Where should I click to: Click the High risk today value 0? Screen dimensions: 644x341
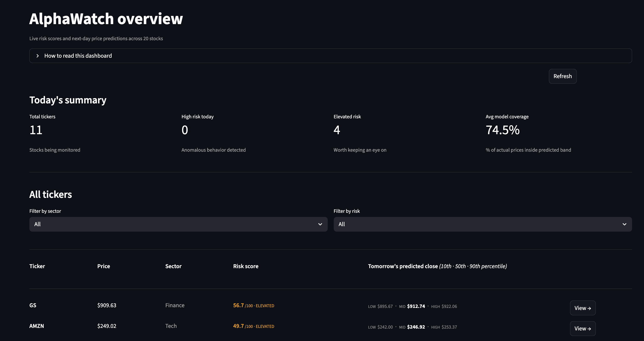(x=185, y=130)
